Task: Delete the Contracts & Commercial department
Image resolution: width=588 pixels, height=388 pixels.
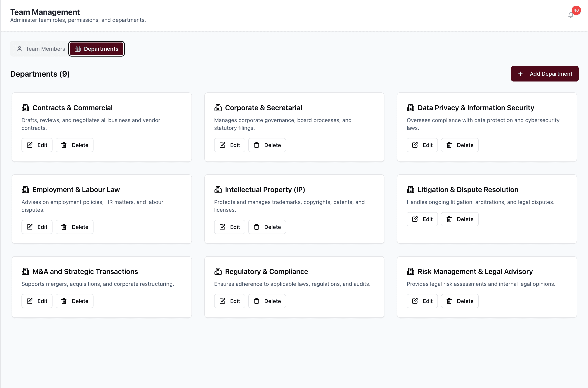Action: (75, 145)
